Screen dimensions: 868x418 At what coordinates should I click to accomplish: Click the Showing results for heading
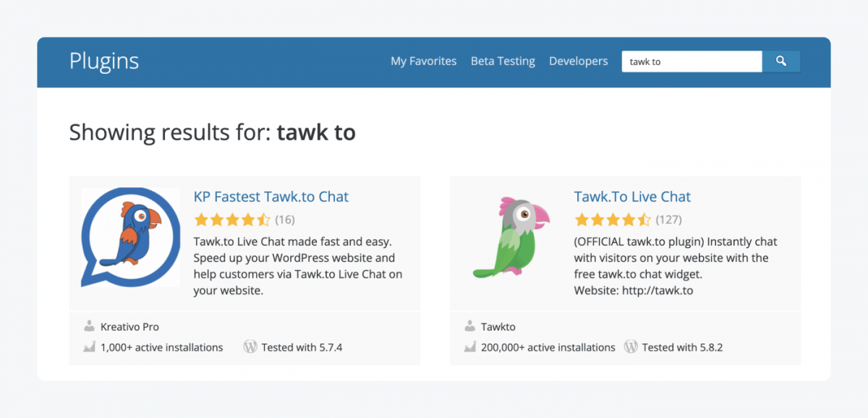click(213, 133)
